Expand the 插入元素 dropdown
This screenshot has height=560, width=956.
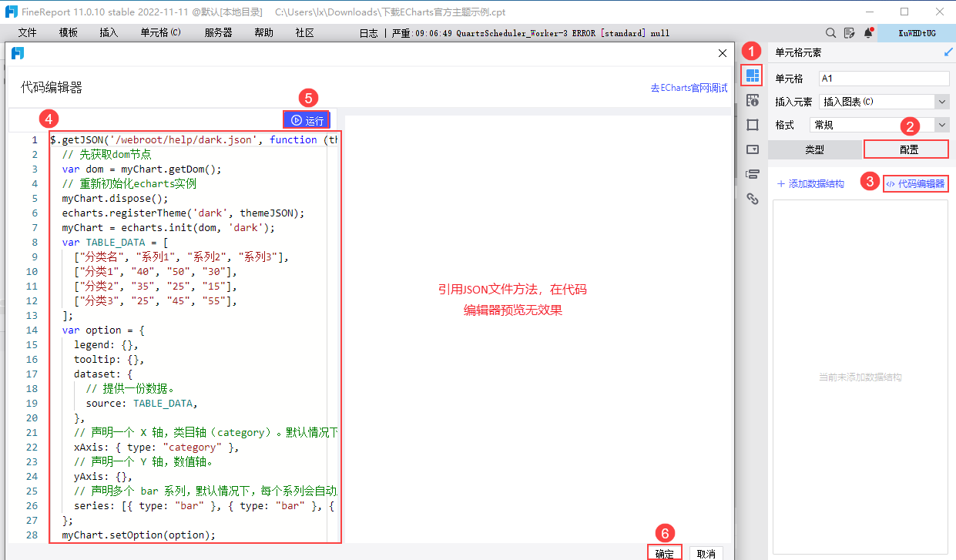point(942,102)
